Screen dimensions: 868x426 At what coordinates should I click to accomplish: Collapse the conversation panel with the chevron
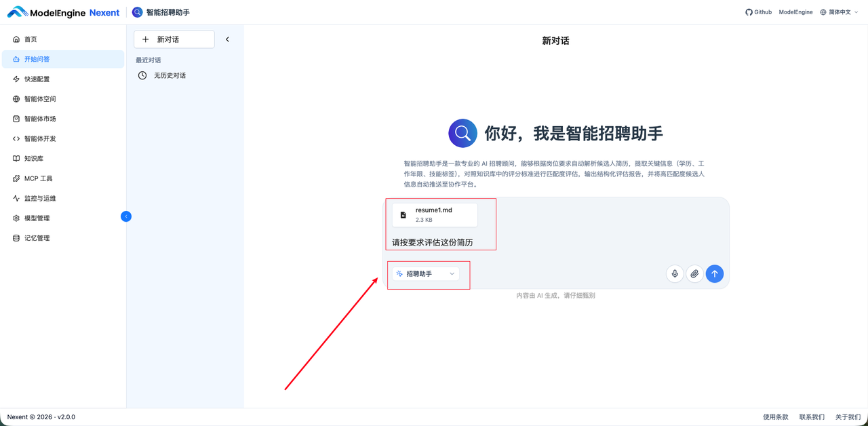point(227,39)
